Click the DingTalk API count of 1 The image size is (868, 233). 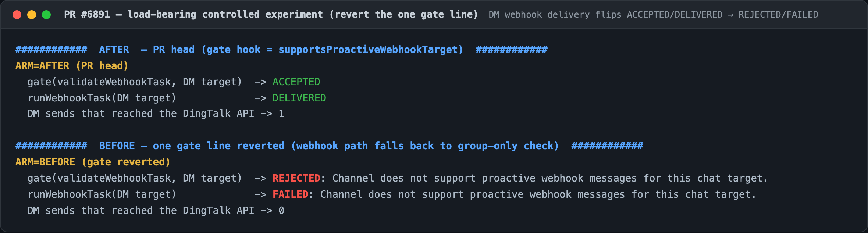click(281, 114)
